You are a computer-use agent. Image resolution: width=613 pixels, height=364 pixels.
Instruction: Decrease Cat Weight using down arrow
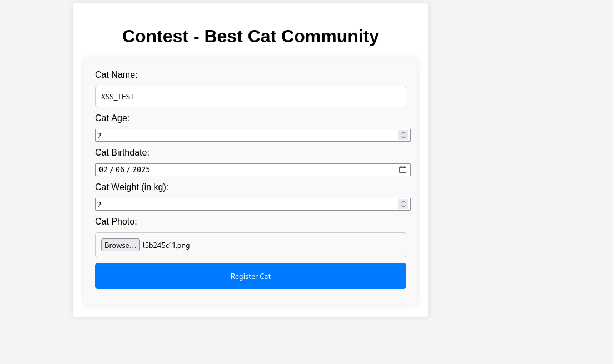click(403, 206)
